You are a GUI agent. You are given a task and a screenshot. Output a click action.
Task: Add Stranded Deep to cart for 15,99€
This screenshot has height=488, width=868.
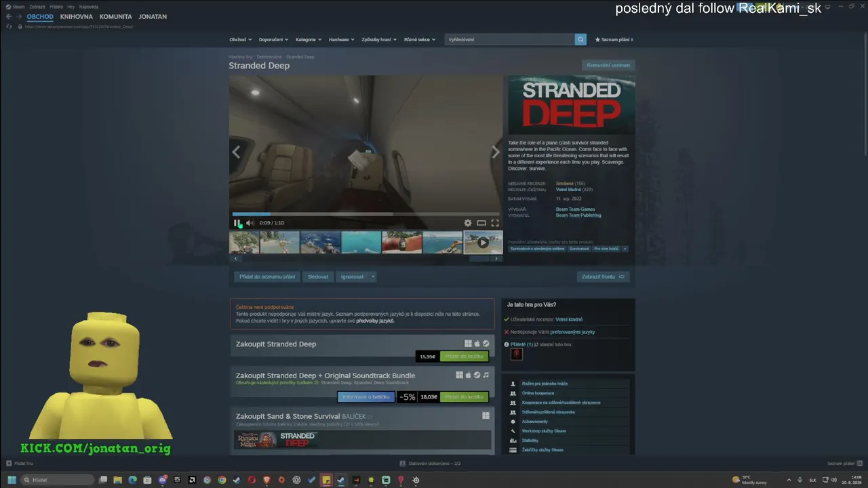pos(464,357)
